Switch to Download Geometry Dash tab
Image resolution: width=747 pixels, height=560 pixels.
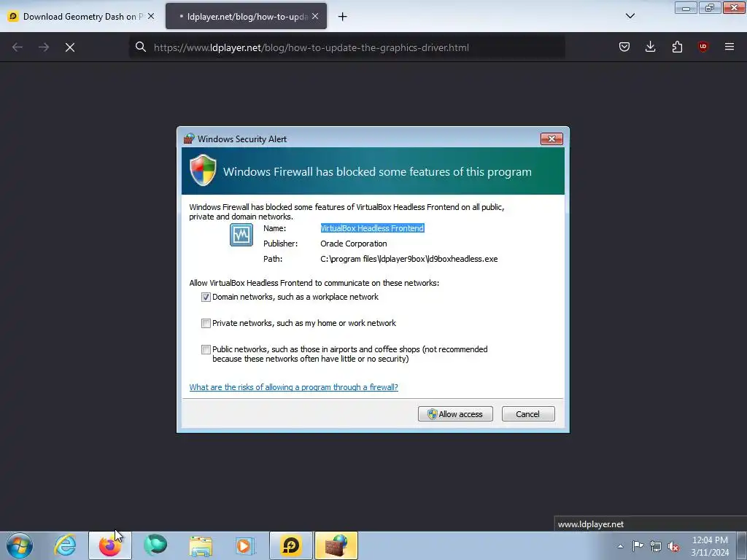point(82,17)
